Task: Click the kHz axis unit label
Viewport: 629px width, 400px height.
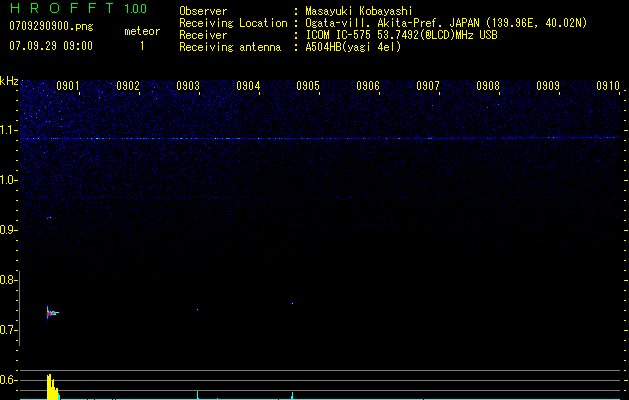Action: click(9, 81)
